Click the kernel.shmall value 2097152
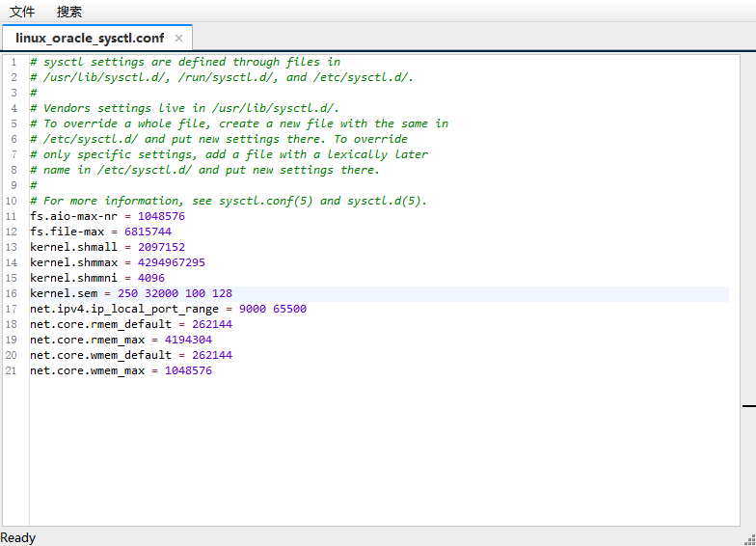The width and height of the screenshot is (756, 546). tap(161, 247)
